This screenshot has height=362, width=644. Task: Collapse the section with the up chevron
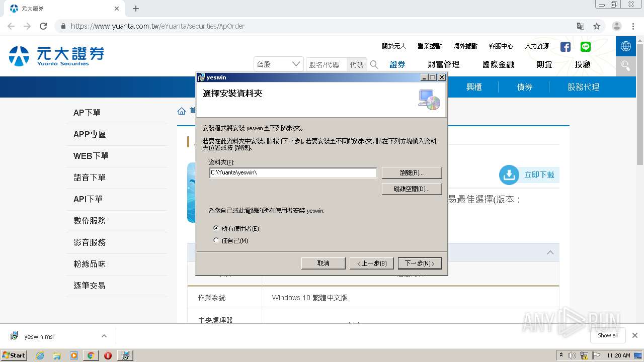coord(550,252)
